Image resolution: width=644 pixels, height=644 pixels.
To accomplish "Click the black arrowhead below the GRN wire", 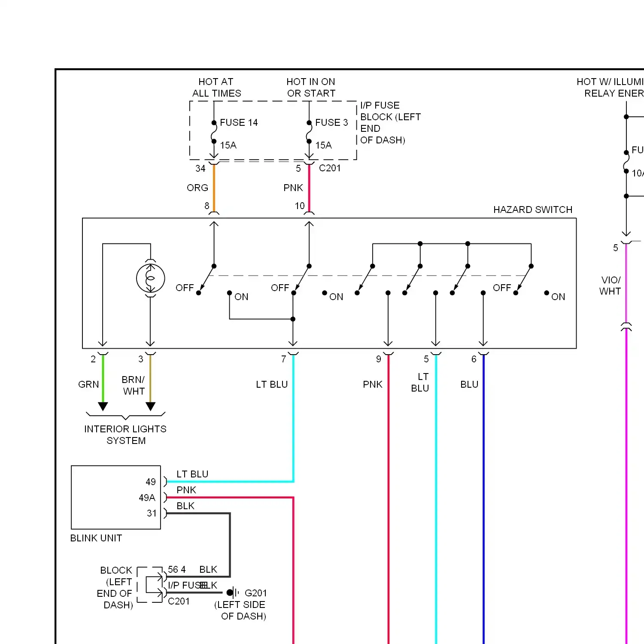I will pyautogui.click(x=103, y=407).
